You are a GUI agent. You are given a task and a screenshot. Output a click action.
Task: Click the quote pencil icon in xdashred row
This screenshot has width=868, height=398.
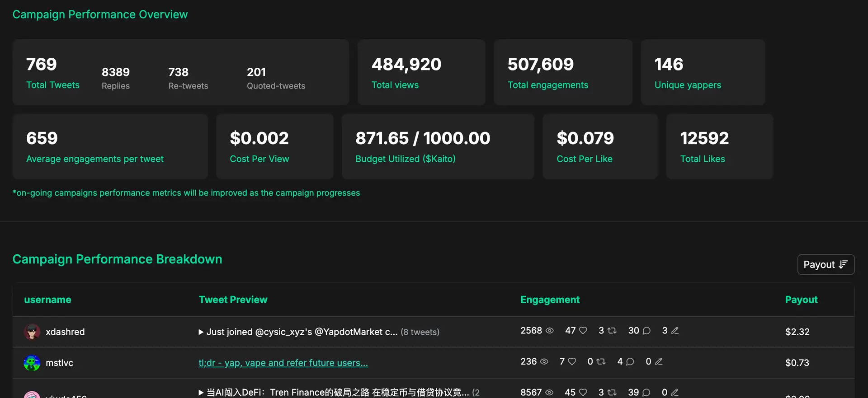pyautogui.click(x=675, y=331)
